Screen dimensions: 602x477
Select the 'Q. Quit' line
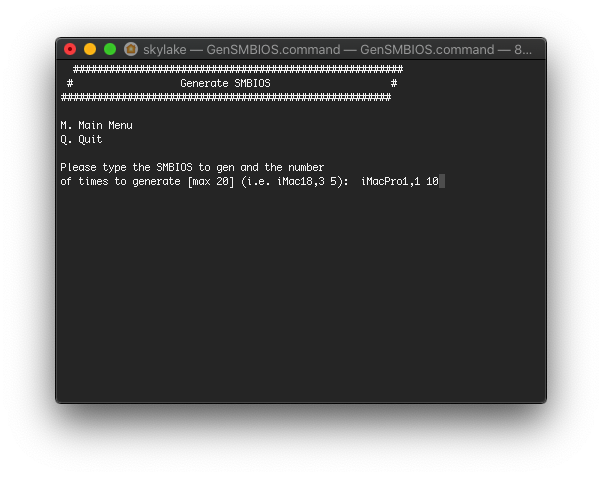[x=81, y=139]
